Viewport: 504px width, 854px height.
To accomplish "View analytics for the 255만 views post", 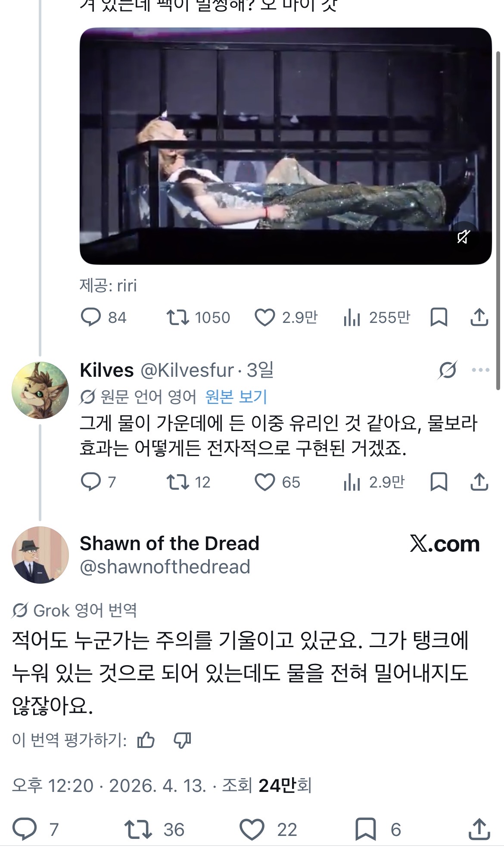I will click(352, 318).
